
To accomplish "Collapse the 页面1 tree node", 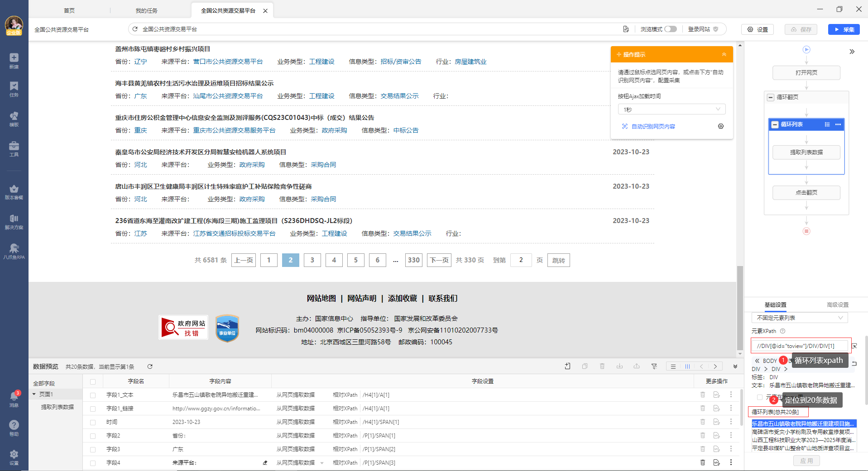I will (34, 394).
